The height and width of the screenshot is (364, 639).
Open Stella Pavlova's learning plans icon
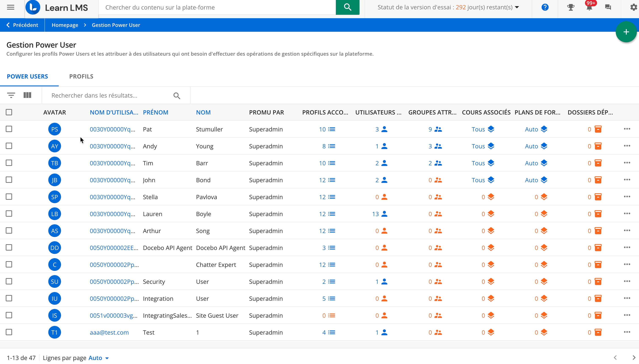(x=544, y=197)
